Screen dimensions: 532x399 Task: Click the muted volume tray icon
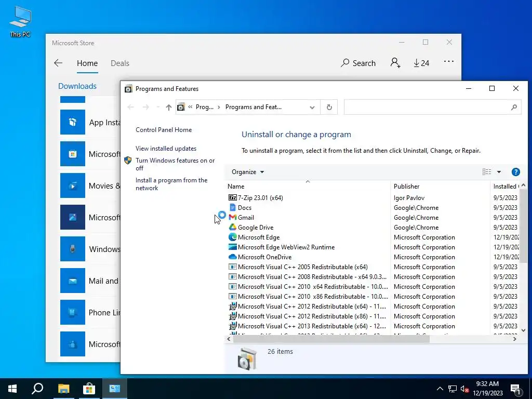[x=464, y=389]
